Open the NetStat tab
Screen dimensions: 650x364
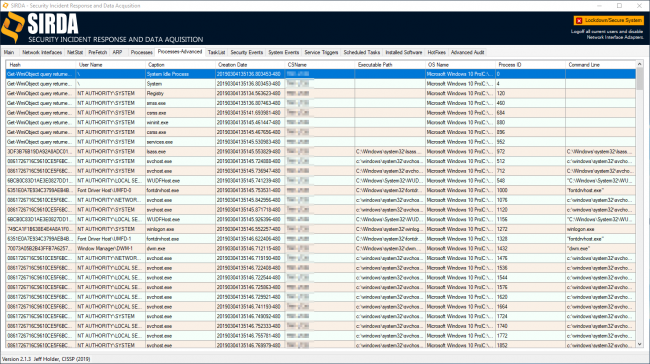75,52
